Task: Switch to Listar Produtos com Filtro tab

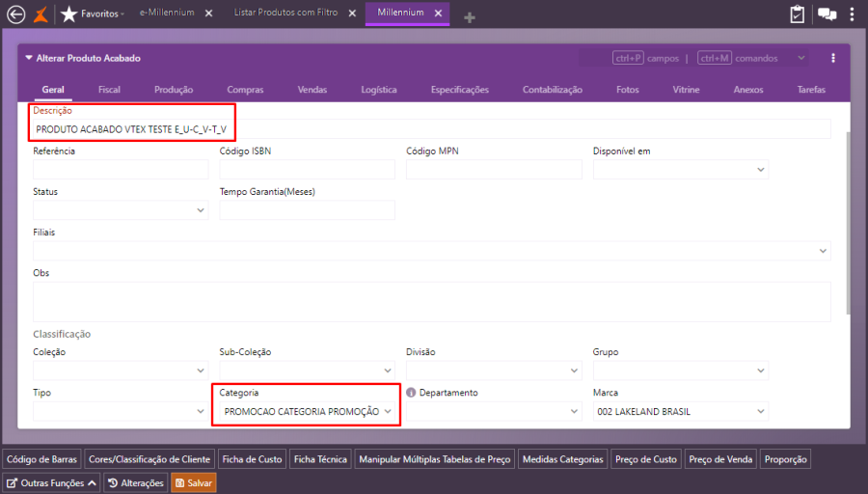Action: tap(285, 13)
